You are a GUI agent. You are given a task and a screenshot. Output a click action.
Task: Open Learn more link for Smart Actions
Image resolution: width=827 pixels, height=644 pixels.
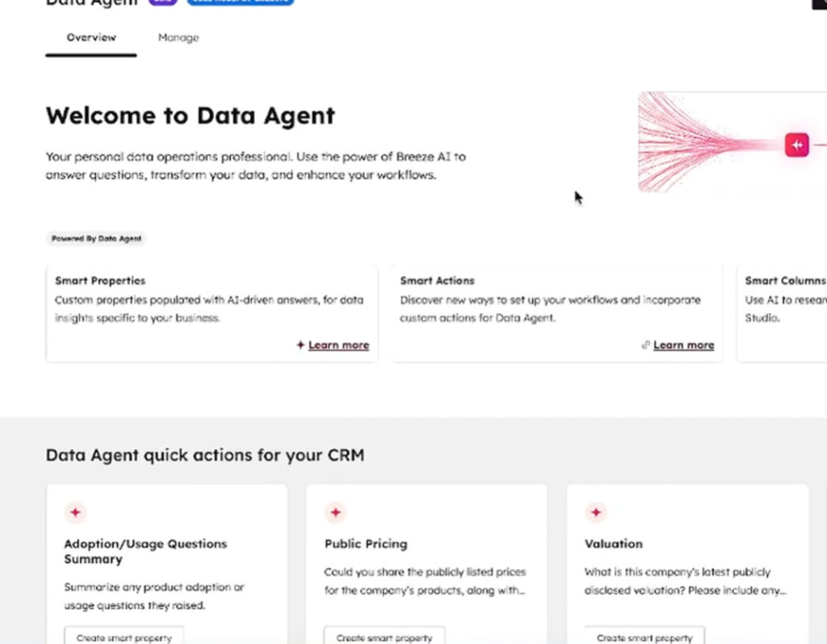coord(683,345)
